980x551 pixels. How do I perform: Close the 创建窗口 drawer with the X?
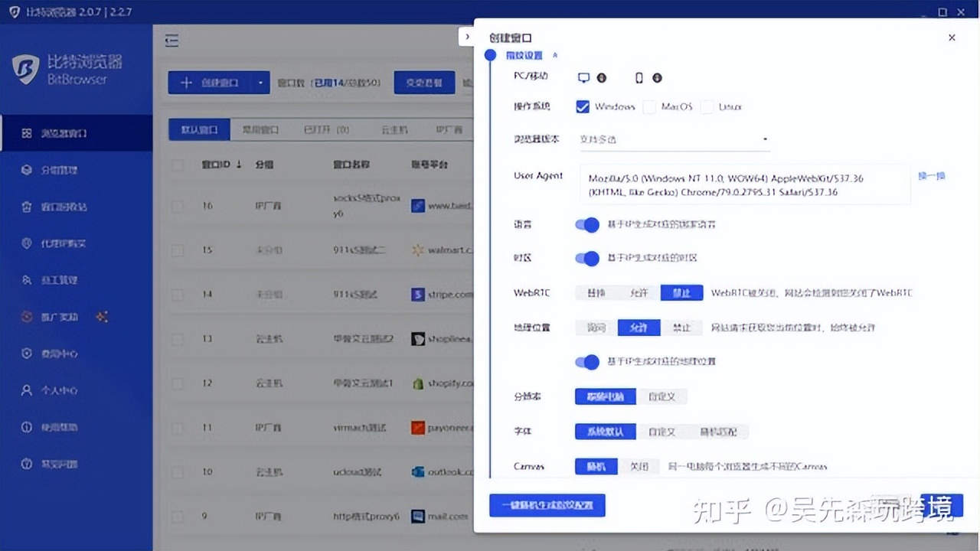952,37
